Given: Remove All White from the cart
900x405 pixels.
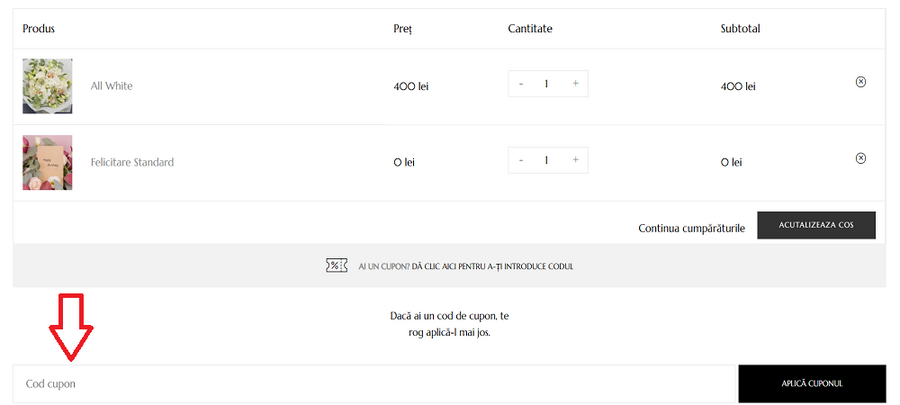Looking at the screenshot, I should pyautogui.click(x=861, y=82).
